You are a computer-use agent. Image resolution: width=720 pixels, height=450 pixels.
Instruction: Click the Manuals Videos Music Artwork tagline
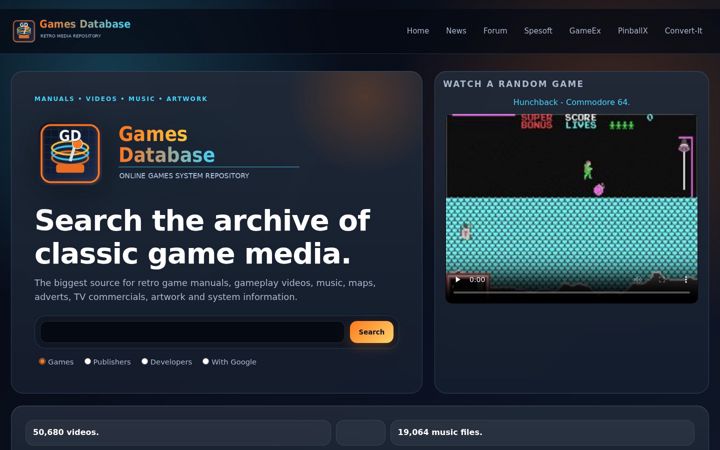click(121, 99)
